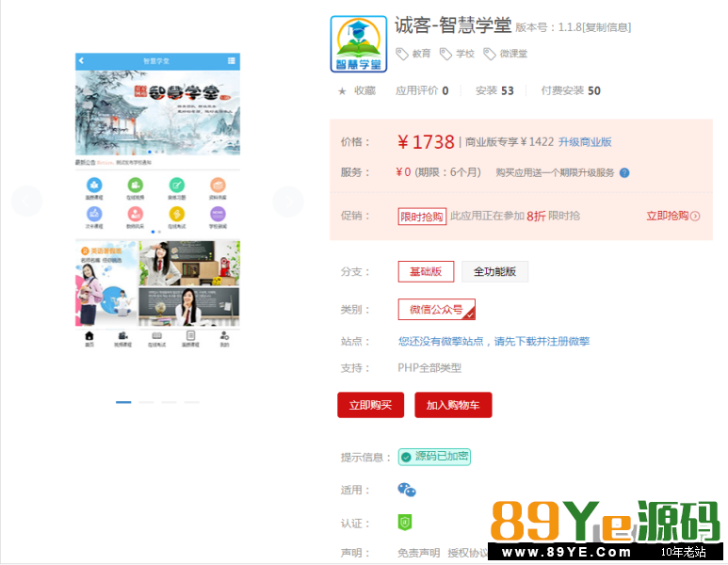Image resolution: width=728 pixels, height=565 pixels.
Task: Click 收藏 to favorite this app
Action: (364, 91)
